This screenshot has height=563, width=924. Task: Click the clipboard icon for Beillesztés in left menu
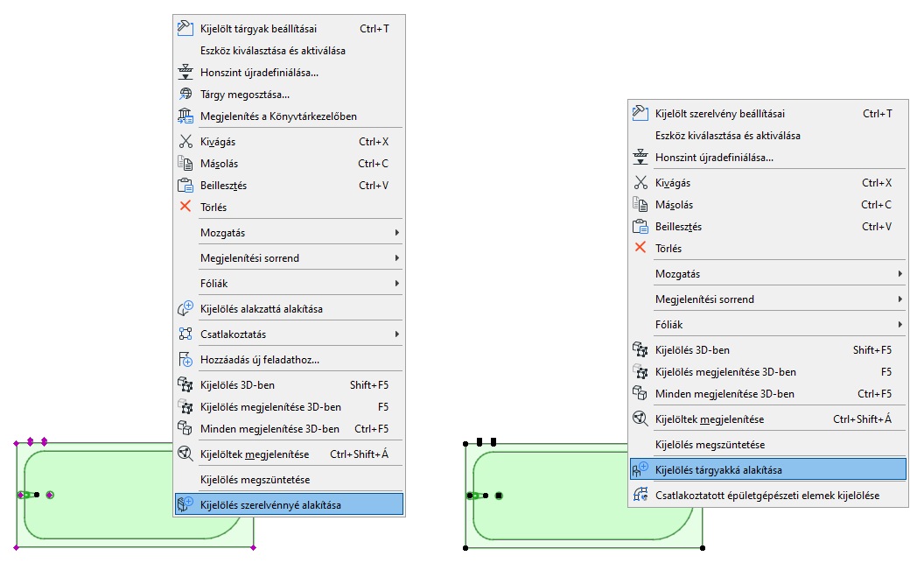[185, 185]
